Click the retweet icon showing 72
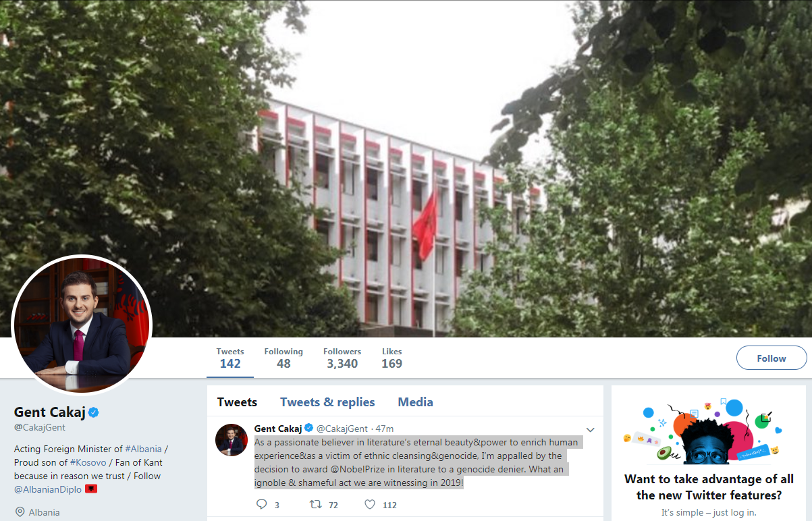This screenshot has height=521, width=812. [x=315, y=504]
